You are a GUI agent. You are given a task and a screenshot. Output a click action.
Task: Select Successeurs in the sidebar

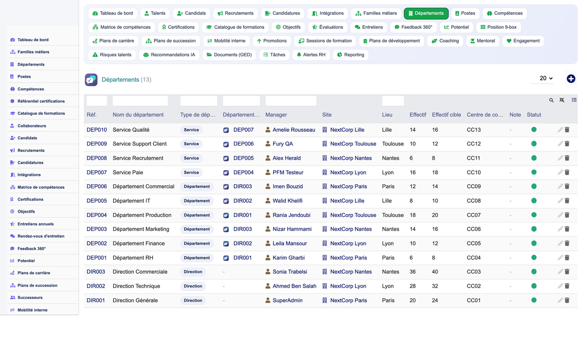coord(30,297)
